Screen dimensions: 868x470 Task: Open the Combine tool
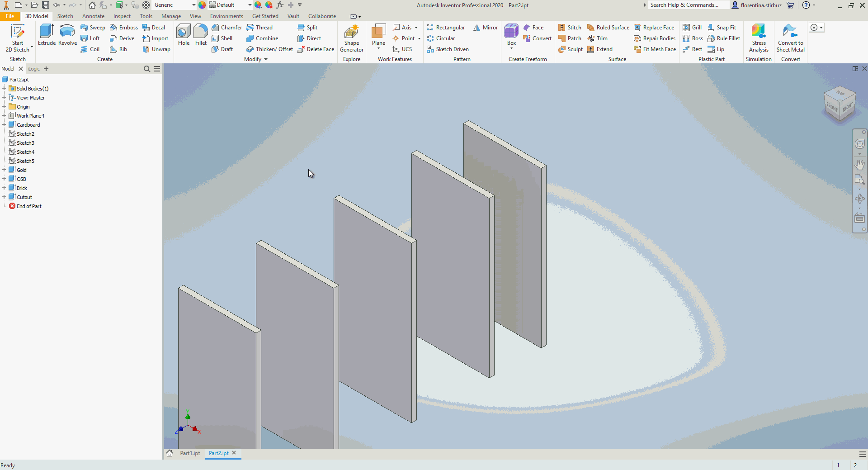click(x=262, y=38)
